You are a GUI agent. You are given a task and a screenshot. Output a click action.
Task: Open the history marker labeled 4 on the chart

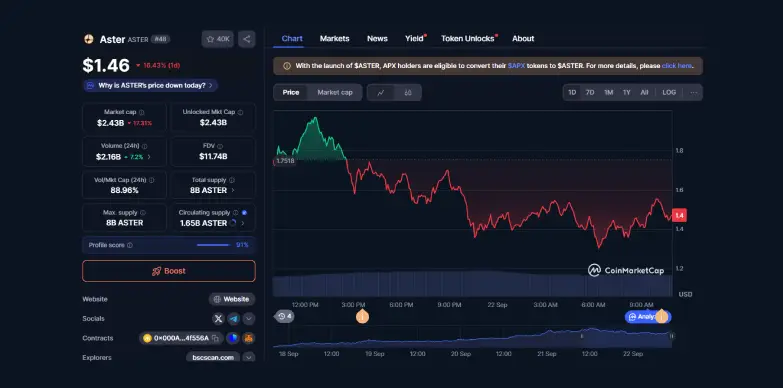[285, 316]
